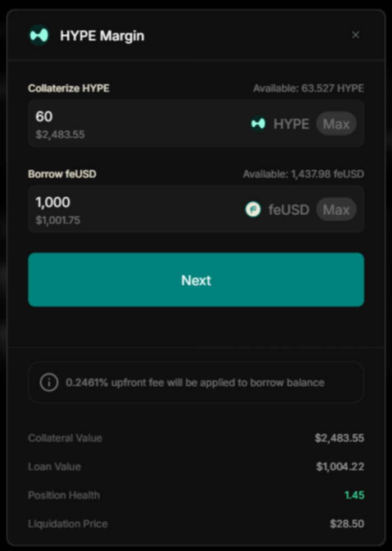Click the Position Health value 1.45
The height and width of the screenshot is (551, 392).
(354, 495)
